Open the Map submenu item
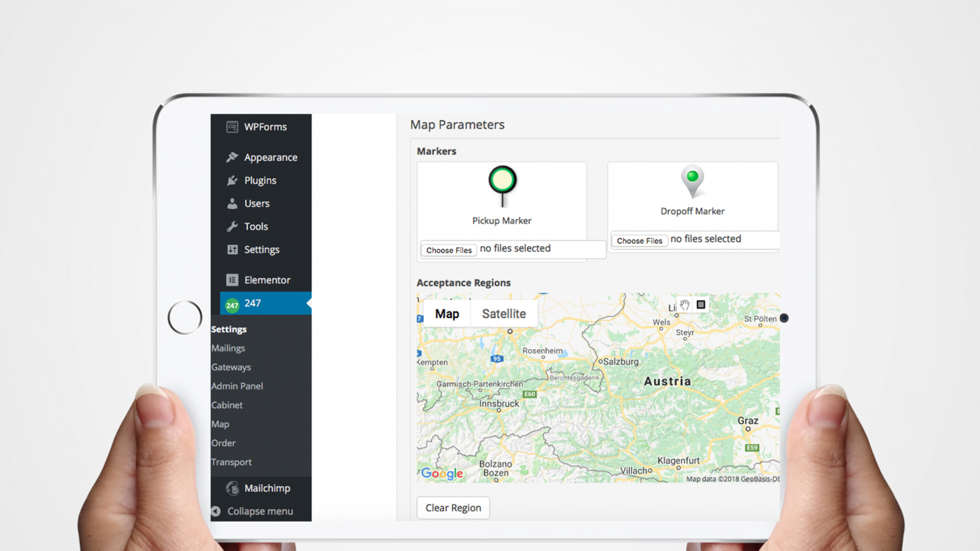 tap(220, 424)
